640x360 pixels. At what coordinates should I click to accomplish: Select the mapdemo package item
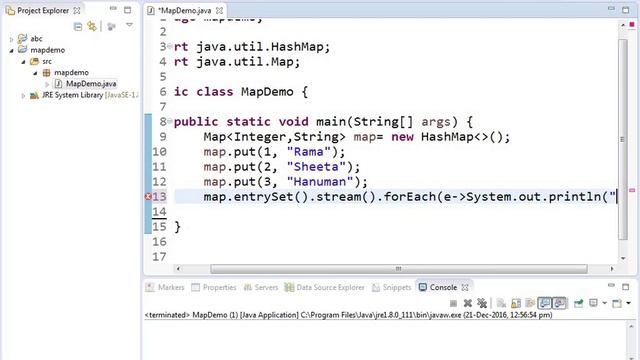71,73
